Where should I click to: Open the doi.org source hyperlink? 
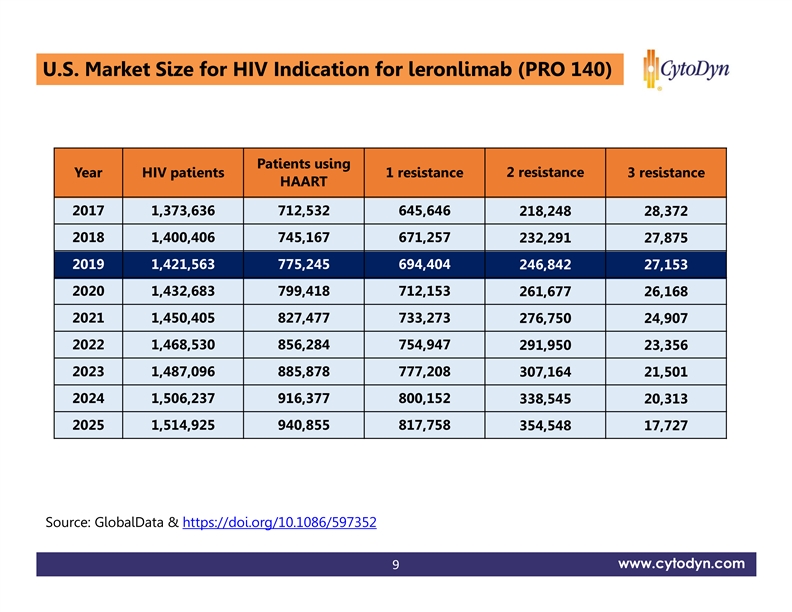tap(280, 523)
